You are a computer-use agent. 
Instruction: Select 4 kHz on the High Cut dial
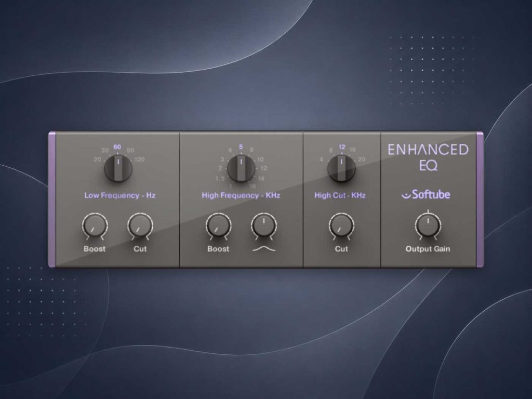pos(321,159)
